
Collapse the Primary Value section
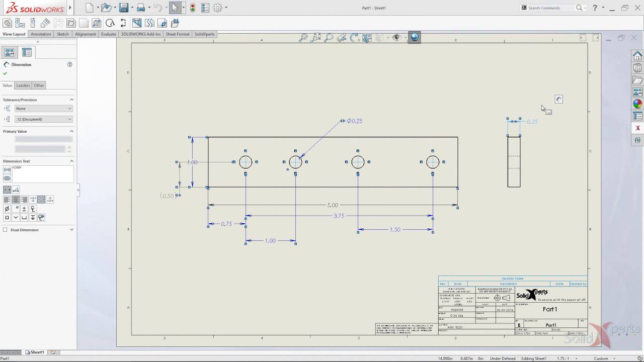pyautogui.click(x=71, y=131)
